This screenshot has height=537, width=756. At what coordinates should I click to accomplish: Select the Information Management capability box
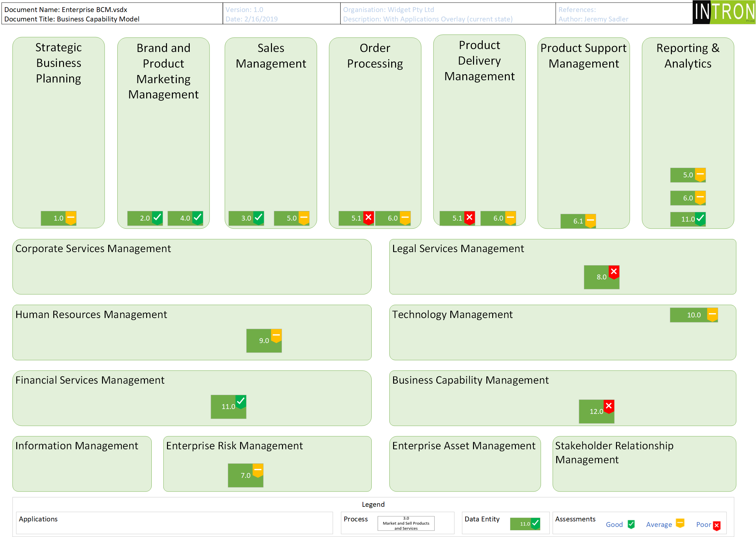click(x=82, y=464)
